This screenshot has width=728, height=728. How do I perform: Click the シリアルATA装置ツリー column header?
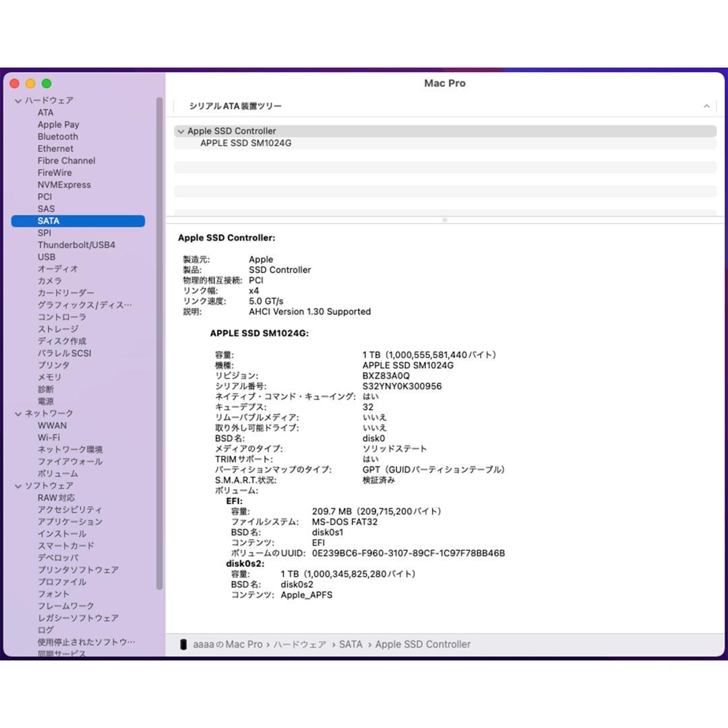[235, 107]
